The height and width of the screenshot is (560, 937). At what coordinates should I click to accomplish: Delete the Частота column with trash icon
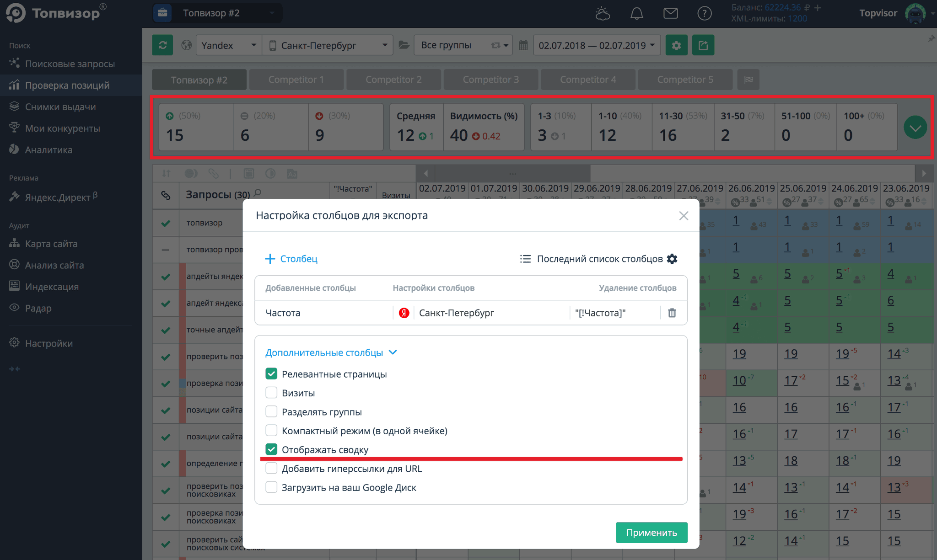(x=672, y=313)
